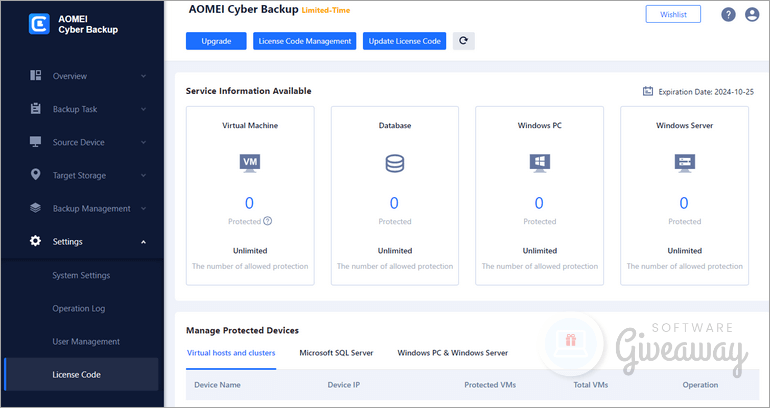Click the Overview dashboard icon in the sidebar
Screen dimensions: 770x408
pyautogui.click(x=35, y=76)
